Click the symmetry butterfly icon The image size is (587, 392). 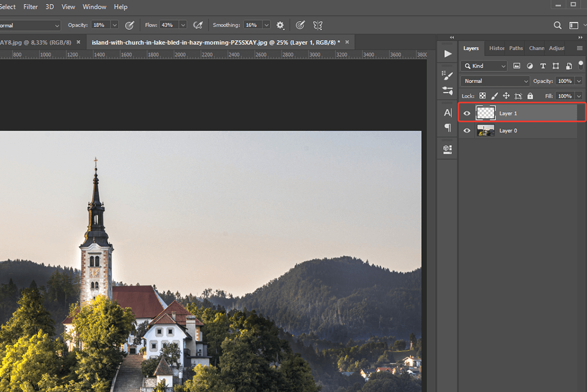point(318,25)
